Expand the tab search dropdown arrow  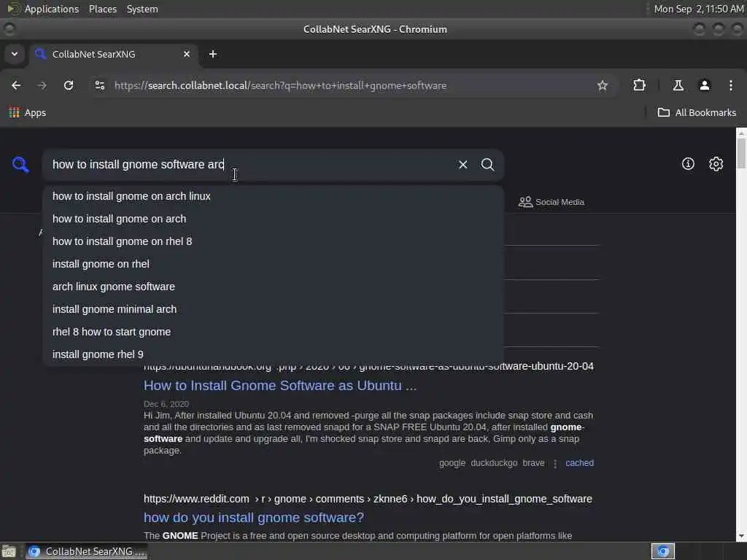[x=15, y=54]
